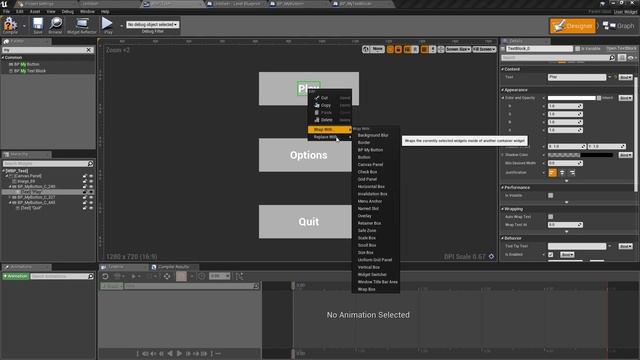The image size is (640, 360).
Task: Open the Window menu
Action: [87, 11]
